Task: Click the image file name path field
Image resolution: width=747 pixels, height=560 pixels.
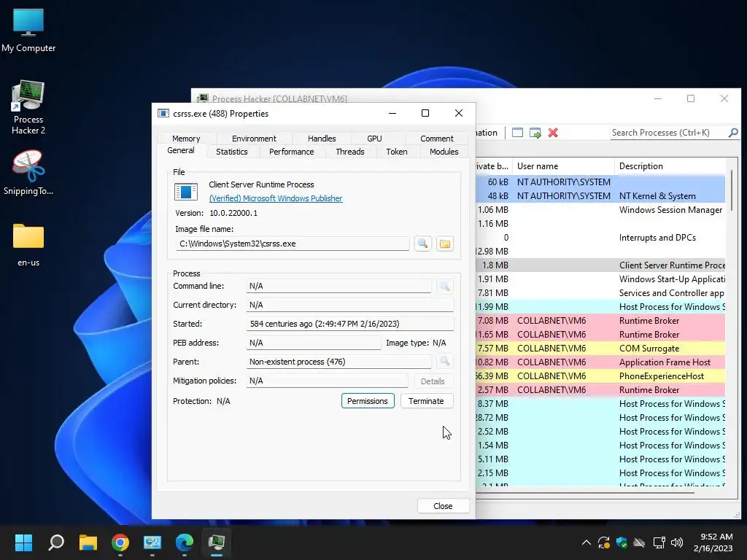Action: (x=293, y=244)
